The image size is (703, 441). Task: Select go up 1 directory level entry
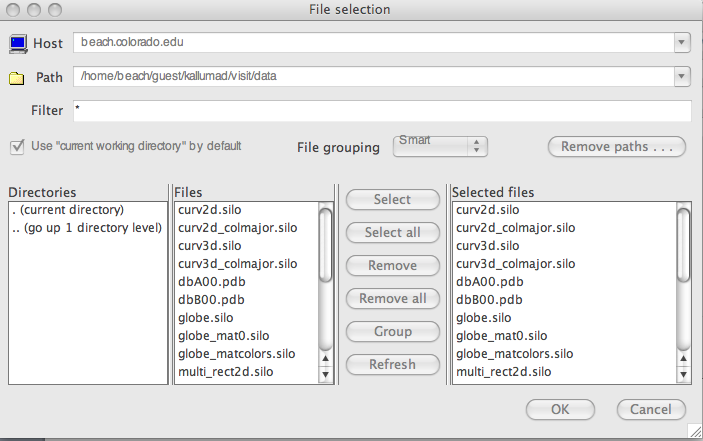click(x=87, y=228)
